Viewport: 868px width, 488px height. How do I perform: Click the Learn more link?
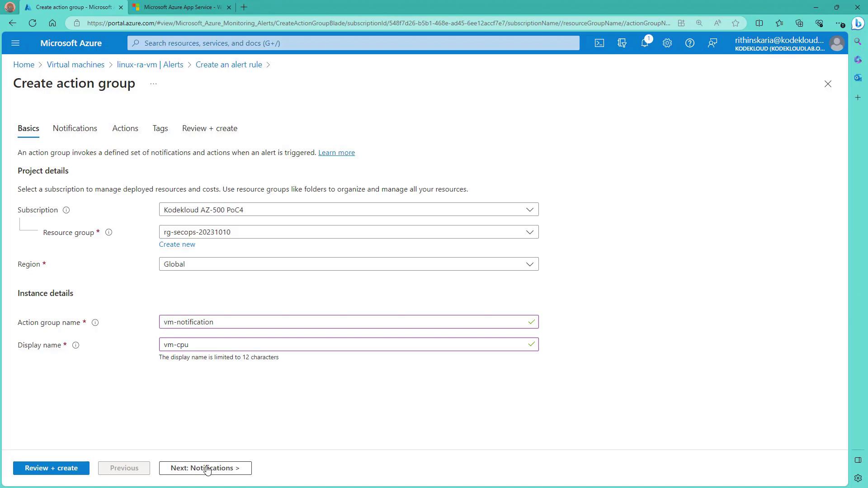pyautogui.click(x=336, y=153)
